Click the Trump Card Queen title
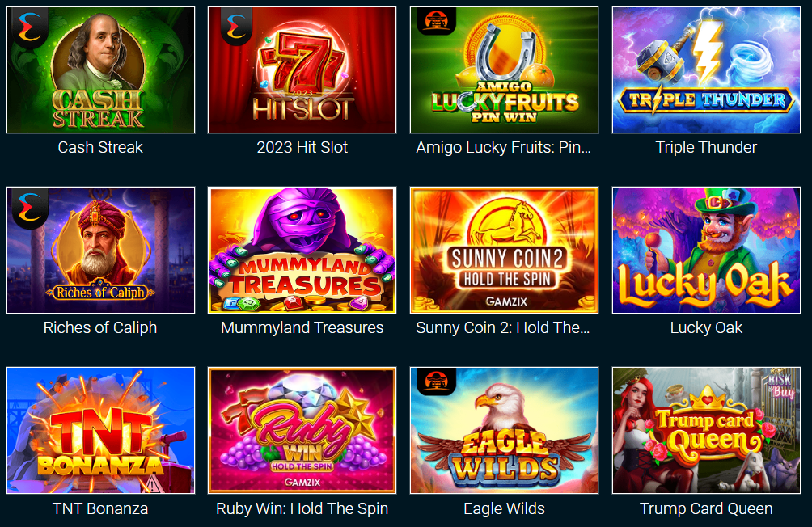 (706, 509)
